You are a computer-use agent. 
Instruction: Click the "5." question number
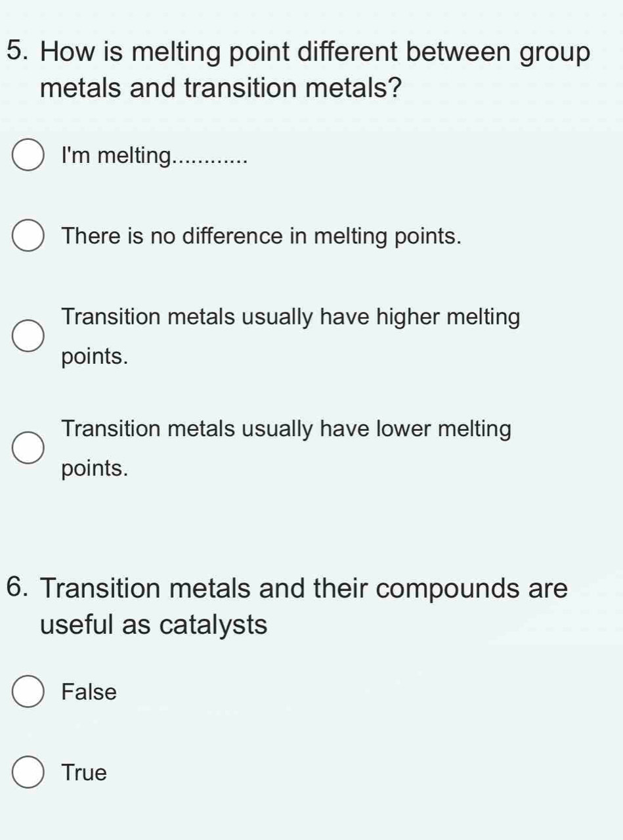(20, 52)
